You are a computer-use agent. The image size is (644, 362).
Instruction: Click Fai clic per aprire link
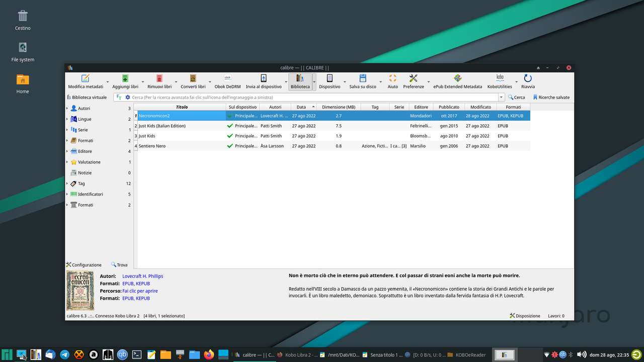(x=140, y=291)
